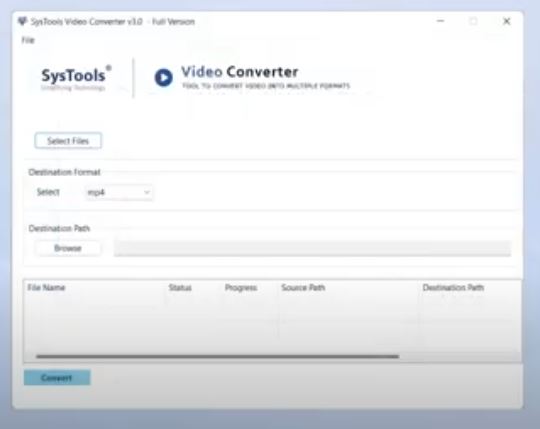This screenshot has width=540, height=429.
Task: Click the Convert button
Action: point(57,377)
